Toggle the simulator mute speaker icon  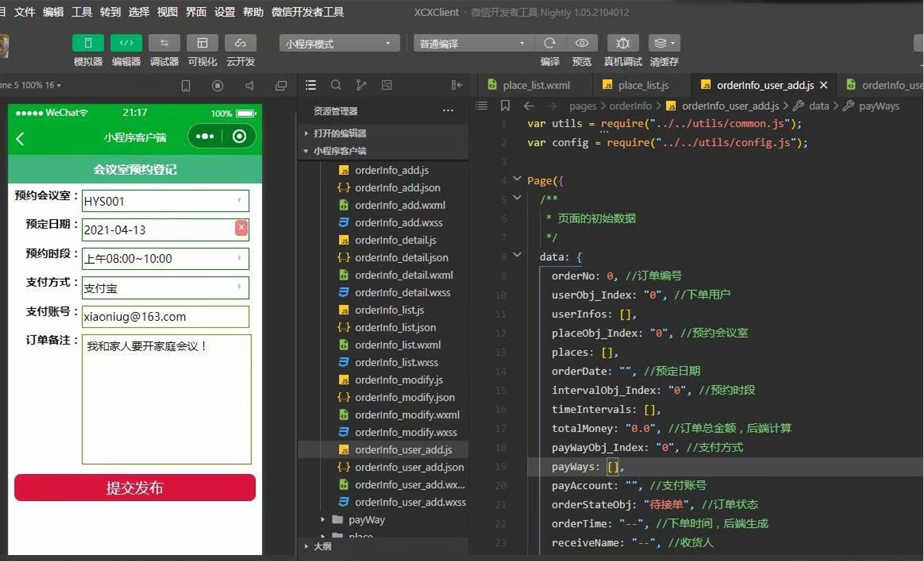(249, 86)
